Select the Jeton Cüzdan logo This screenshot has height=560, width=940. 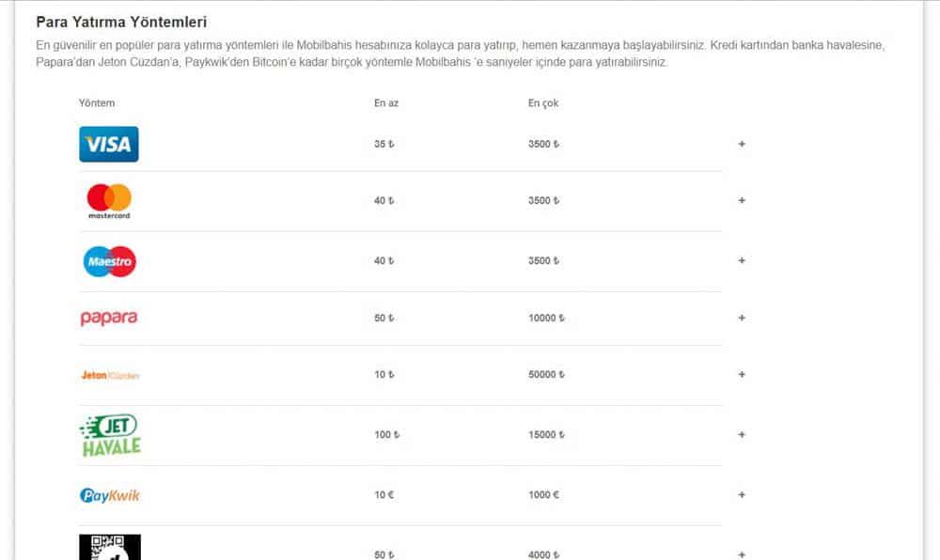tap(110, 375)
